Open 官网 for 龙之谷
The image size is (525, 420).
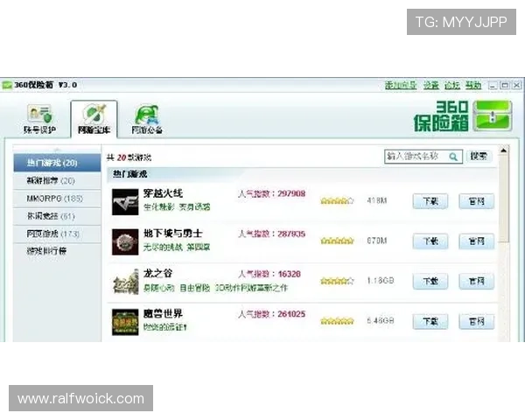pyautogui.click(x=477, y=282)
